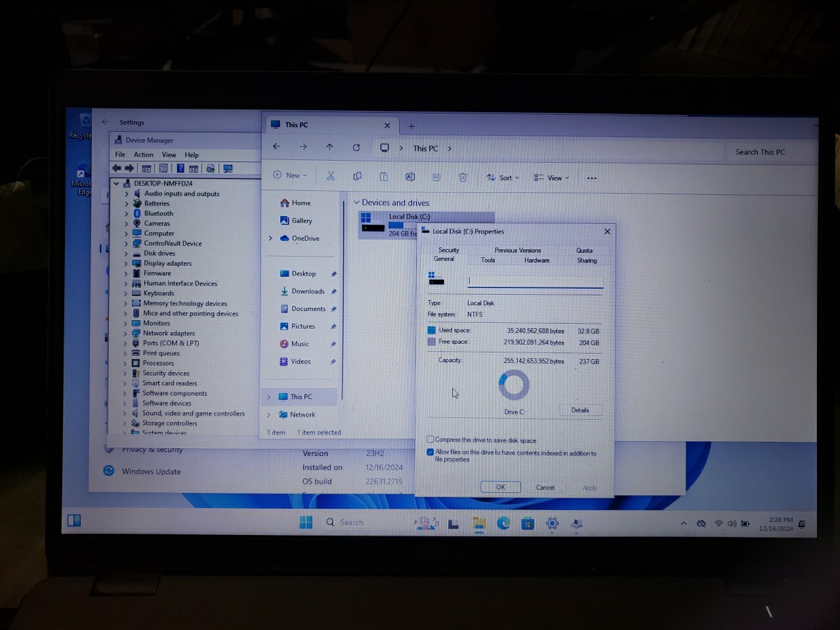Select Gallery in the navigation pane
This screenshot has height=630, width=840.
(302, 220)
